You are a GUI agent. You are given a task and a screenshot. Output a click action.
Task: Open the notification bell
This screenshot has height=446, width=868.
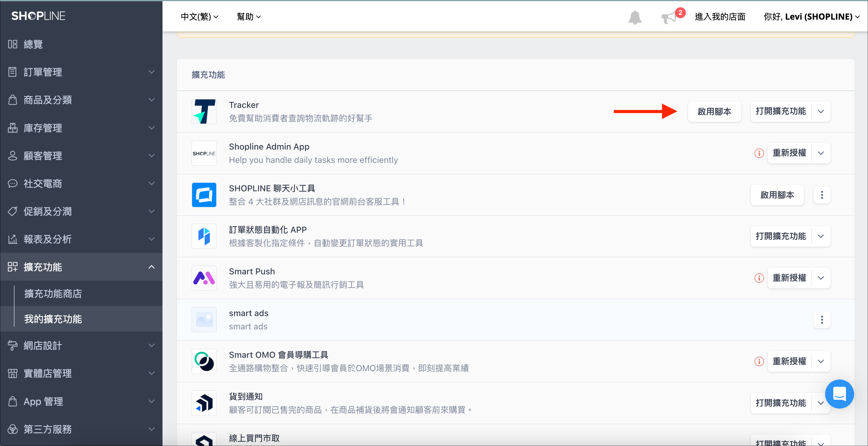[x=635, y=17]
